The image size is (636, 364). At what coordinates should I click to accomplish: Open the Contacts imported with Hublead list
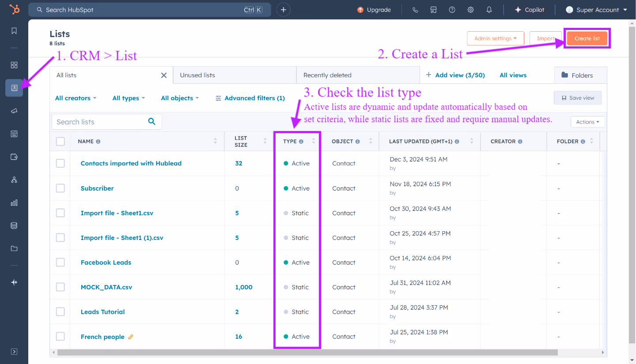tap(131, 163)
